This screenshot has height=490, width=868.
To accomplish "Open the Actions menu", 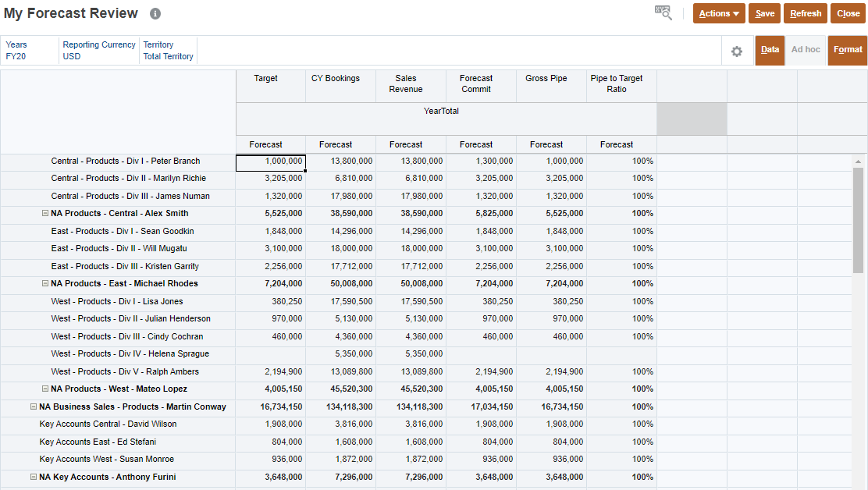I will (718, 13).
